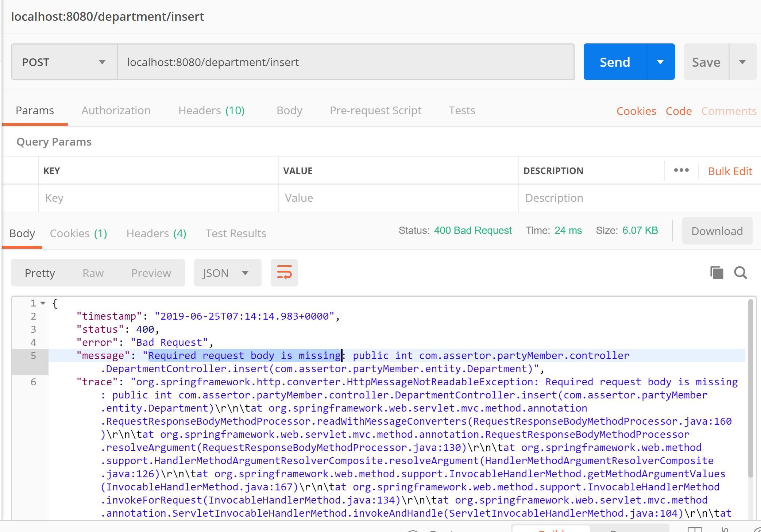
Task: Click the wrap lines icon
Action: click(x=284, y=273)
